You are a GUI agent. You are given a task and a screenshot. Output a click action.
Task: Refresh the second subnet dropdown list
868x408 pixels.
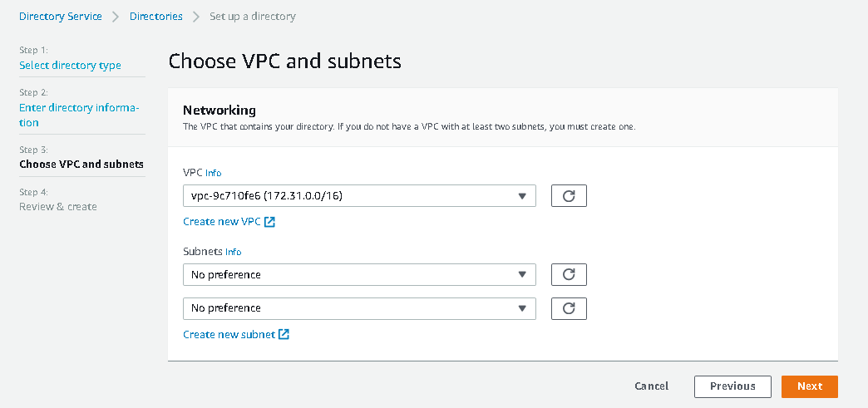click(x=569, y=308)
